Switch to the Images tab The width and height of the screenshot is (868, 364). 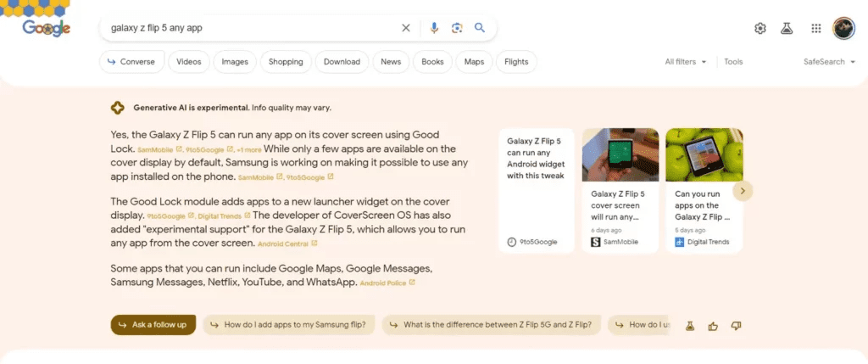[x=235, y=62]
